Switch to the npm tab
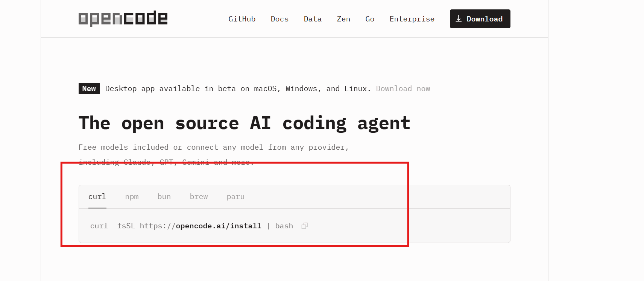This screenshot has width=644, height=281. (x=132, y=197)
